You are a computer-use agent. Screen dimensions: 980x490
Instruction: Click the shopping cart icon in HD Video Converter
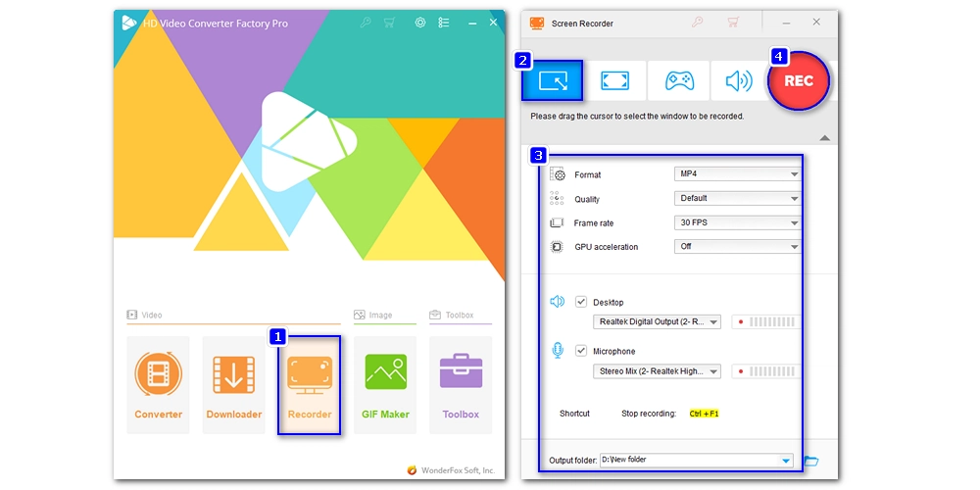pos(389,23)
